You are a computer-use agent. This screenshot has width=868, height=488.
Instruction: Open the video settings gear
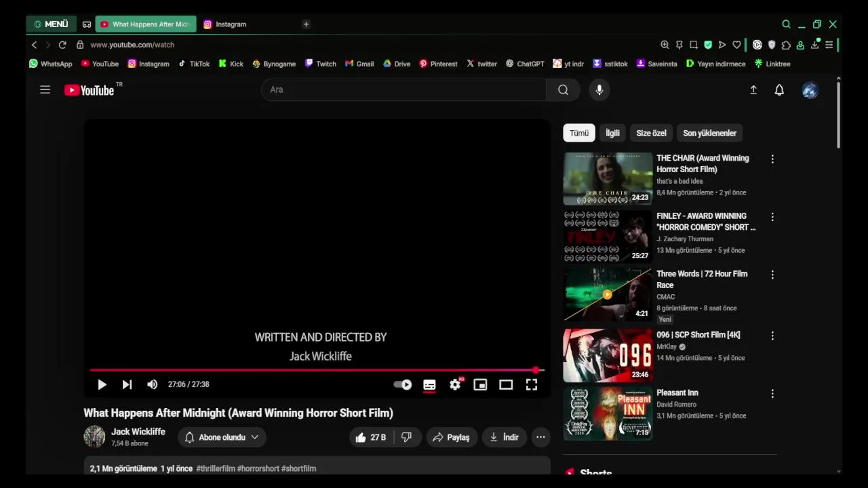[455, 384]
